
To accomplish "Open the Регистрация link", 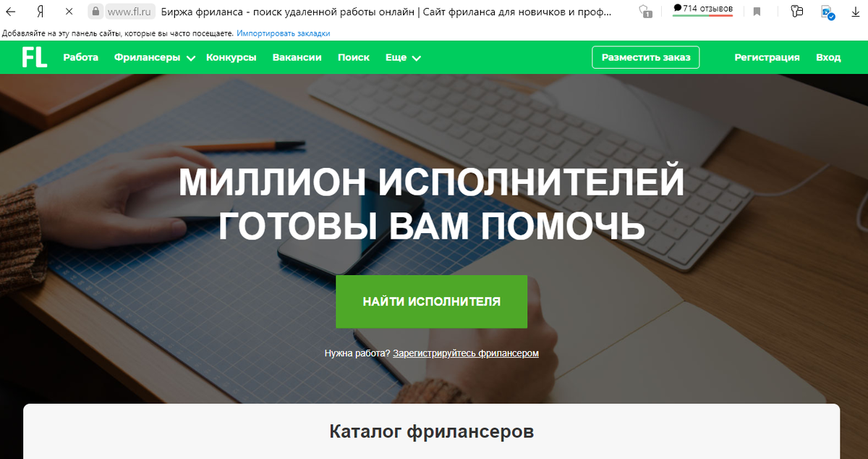I will coord(767,57).
